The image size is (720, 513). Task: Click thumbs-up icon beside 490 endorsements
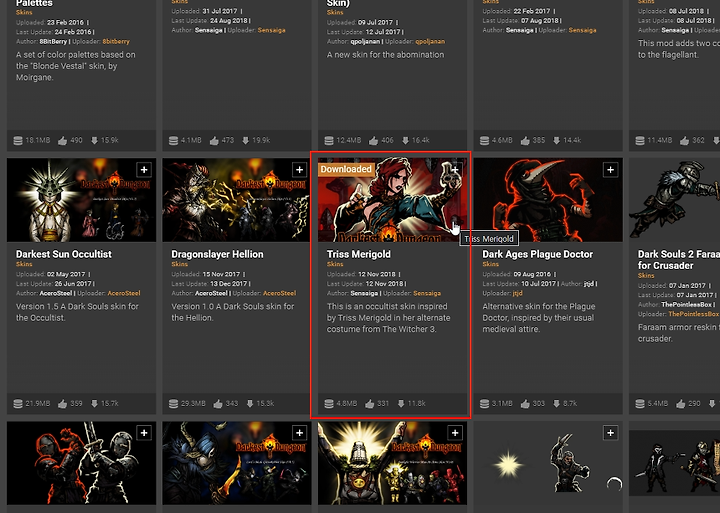pyautogui.click(x=62, y=141)
